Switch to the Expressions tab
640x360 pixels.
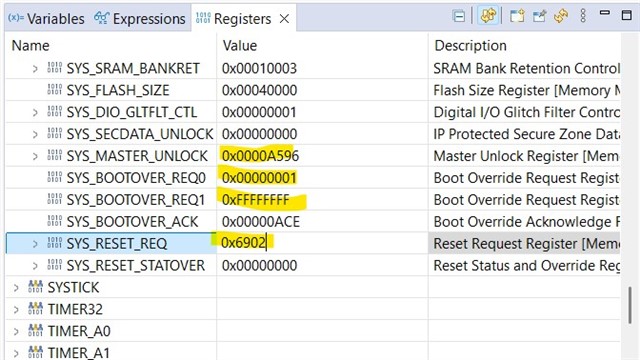140,19
